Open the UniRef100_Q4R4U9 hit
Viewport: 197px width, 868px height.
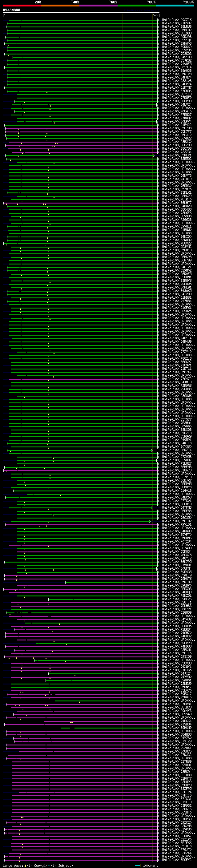pos(176,341)
